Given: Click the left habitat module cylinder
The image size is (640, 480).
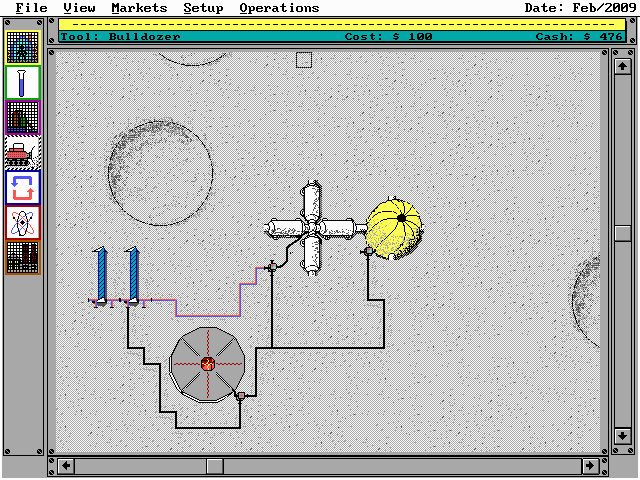Looking at the screenshot, I should 286,228.
